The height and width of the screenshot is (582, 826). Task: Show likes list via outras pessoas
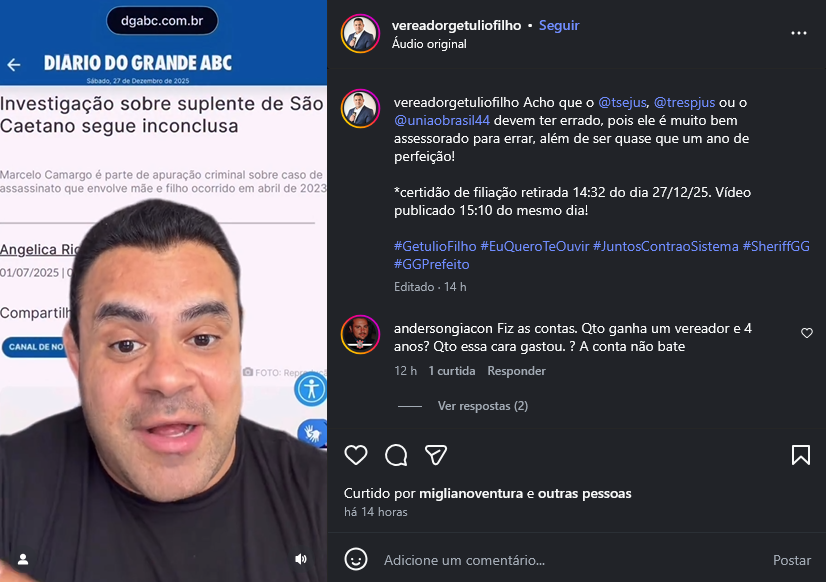pos(584,494)
